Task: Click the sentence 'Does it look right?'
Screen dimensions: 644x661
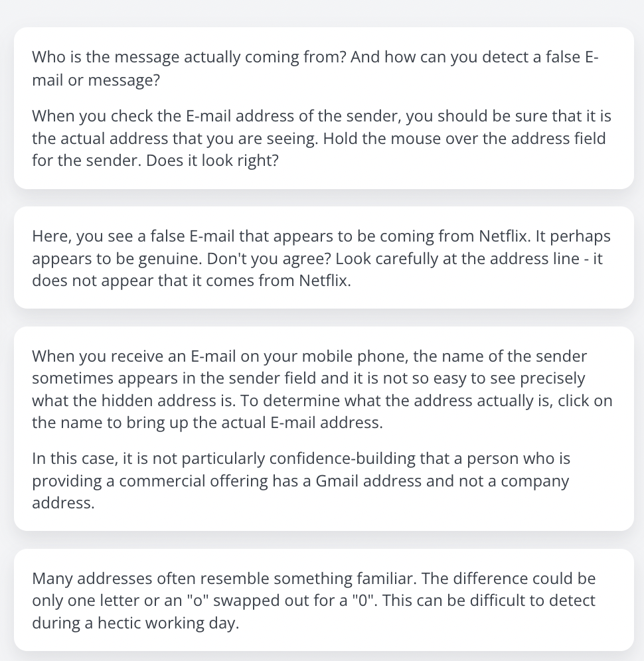Action: pos(212,160)
